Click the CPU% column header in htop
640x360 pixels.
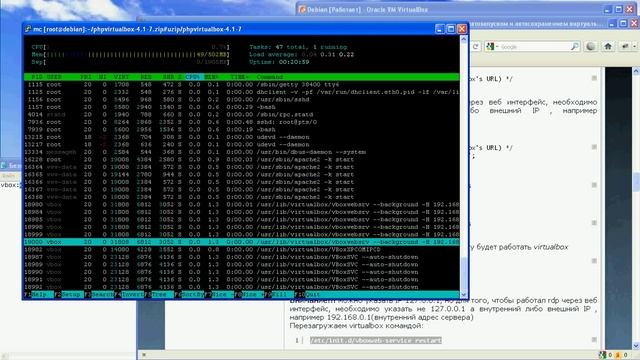[x=193, y=77]
